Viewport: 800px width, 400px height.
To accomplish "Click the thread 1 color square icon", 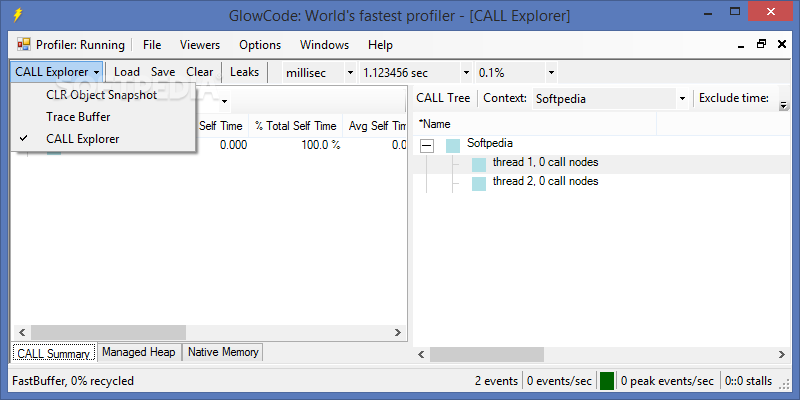I will pyautogui.click(x=479, y=165).
